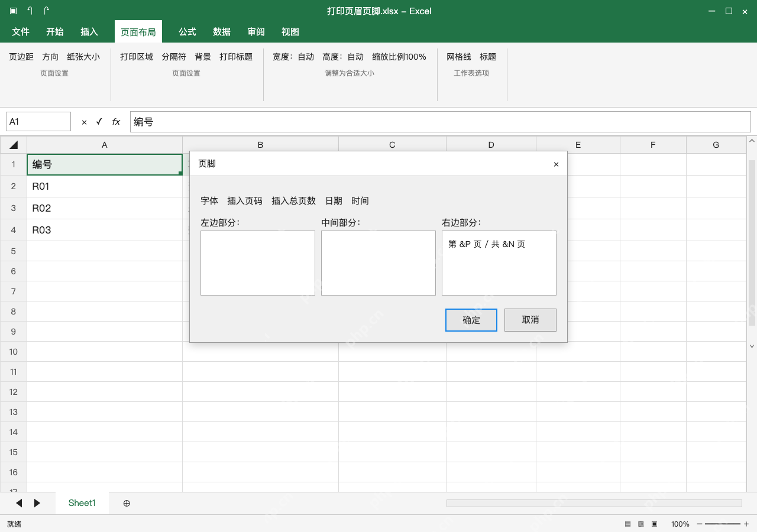Select the Sheet1 worksheet tab

point(82,503)
